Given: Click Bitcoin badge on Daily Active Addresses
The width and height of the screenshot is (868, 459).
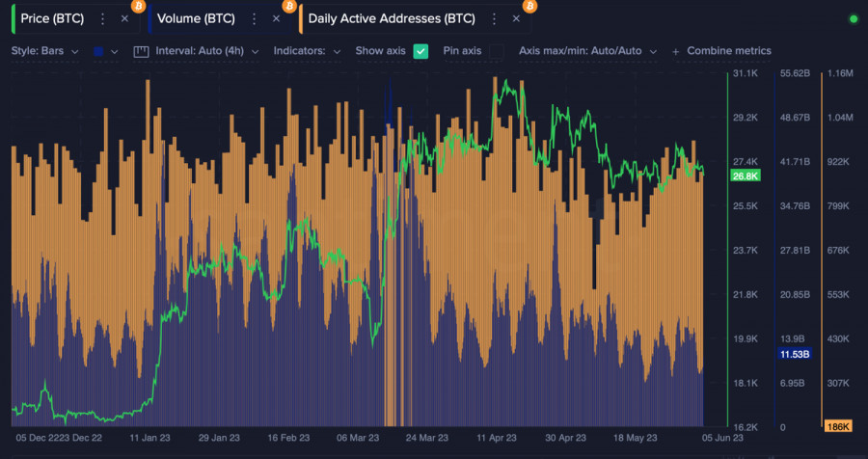Looking at the screenshot, I should [x=529, y=6].
